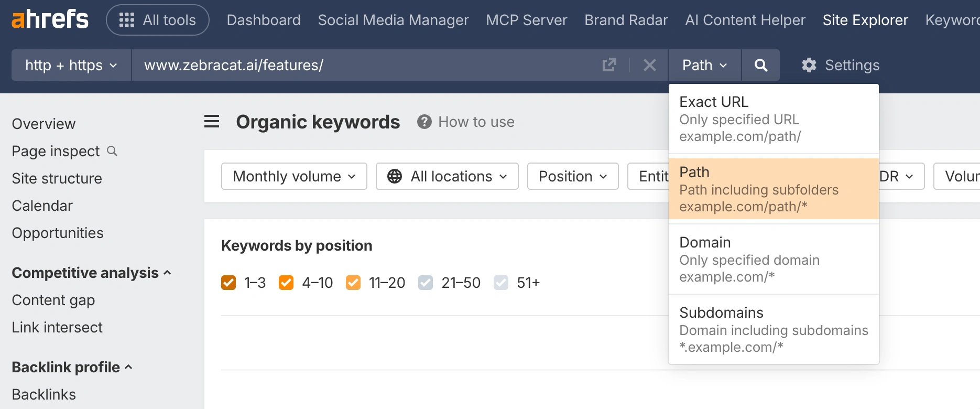Uncheck the 4–10 position checkbox
Screen dimensions: 980x409
(x=286, y=283)
